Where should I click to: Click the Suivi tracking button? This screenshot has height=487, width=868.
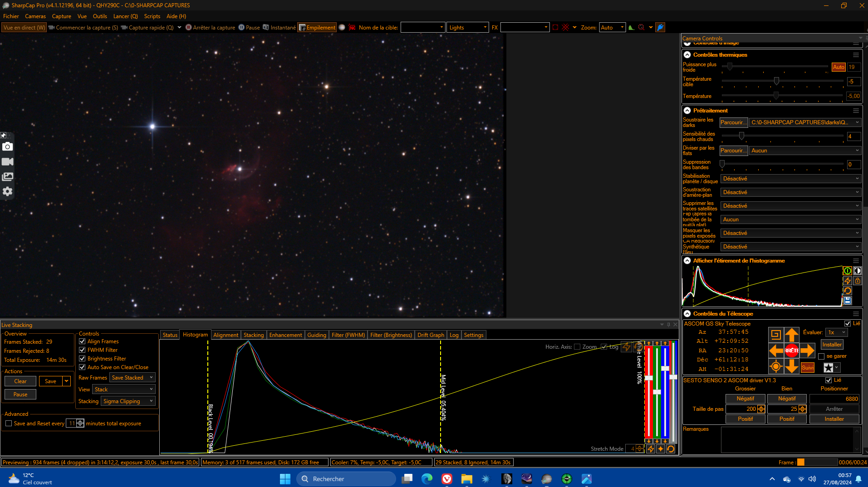807,368
